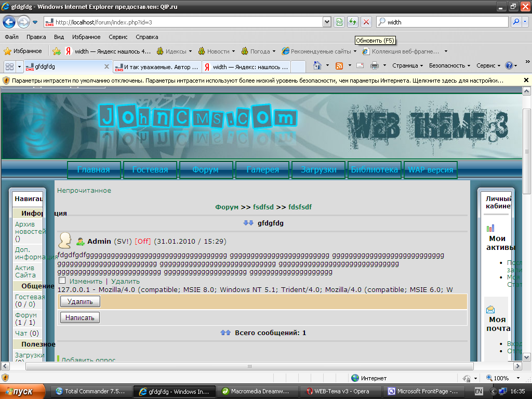The image size is (532, 399).
Task: Open the Правка menu
Action: [36, 37]
